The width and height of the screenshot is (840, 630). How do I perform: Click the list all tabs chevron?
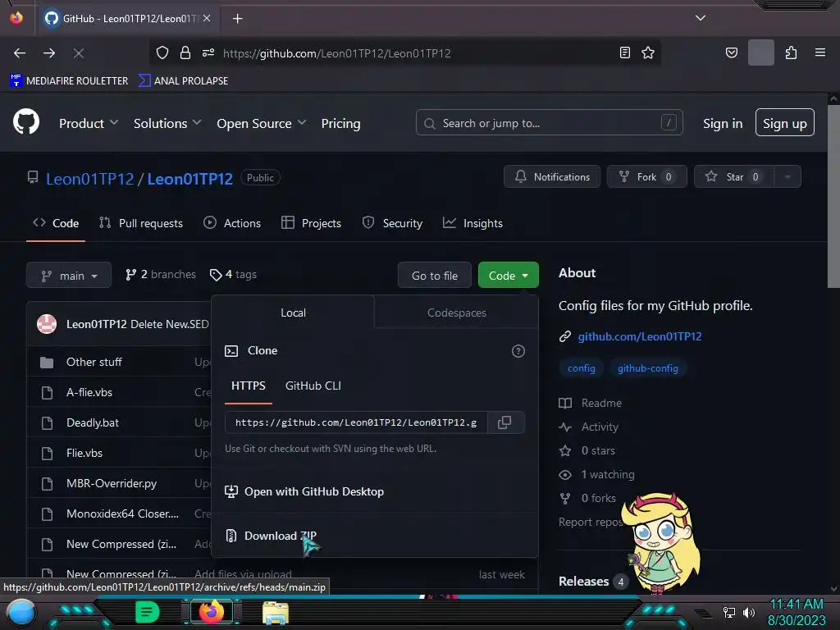pyautogui.click(x=701, y=18)
